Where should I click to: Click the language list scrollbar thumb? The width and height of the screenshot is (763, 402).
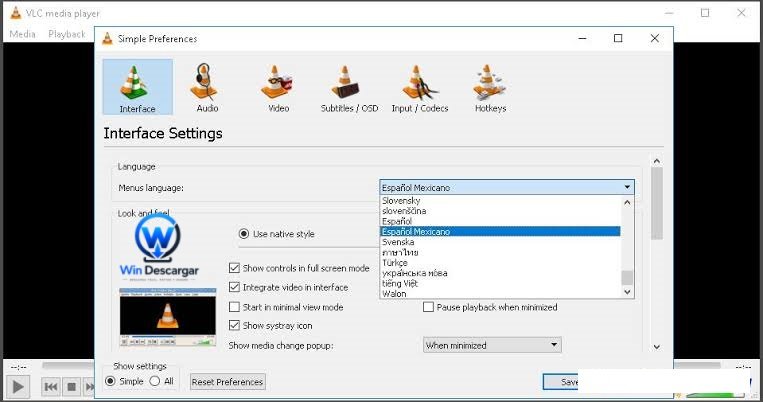[627, 277]
